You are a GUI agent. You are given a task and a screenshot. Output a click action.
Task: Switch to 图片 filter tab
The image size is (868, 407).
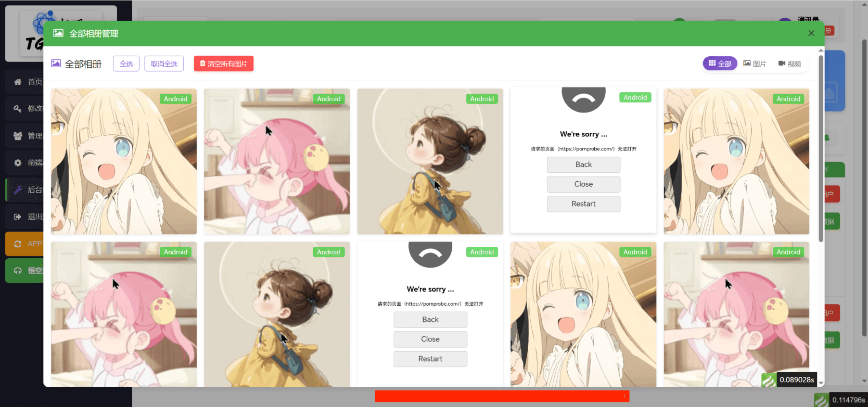point(754,63)
